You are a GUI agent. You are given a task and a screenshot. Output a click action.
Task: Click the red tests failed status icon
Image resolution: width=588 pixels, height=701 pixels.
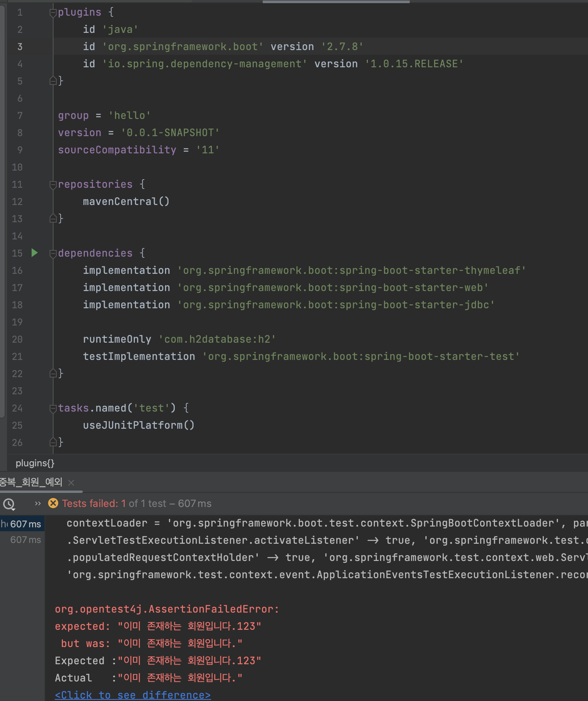(53, 503)
